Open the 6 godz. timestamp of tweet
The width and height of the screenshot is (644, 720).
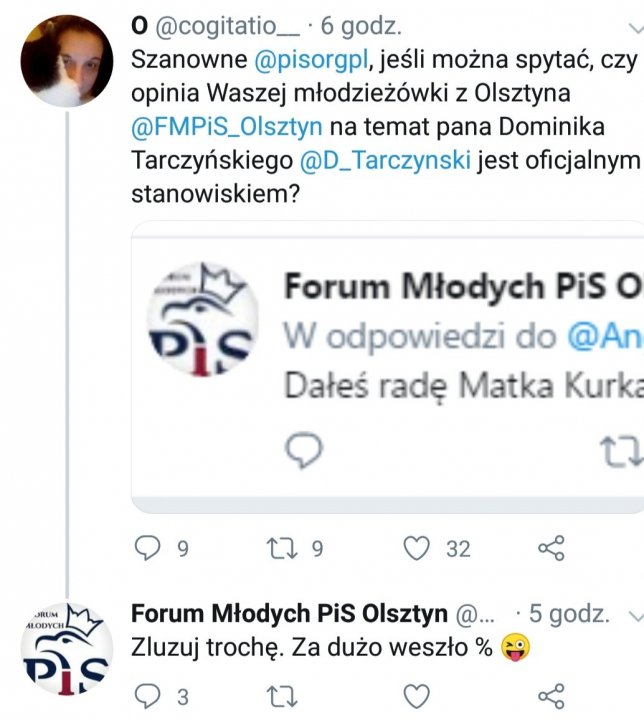point(361,26)
